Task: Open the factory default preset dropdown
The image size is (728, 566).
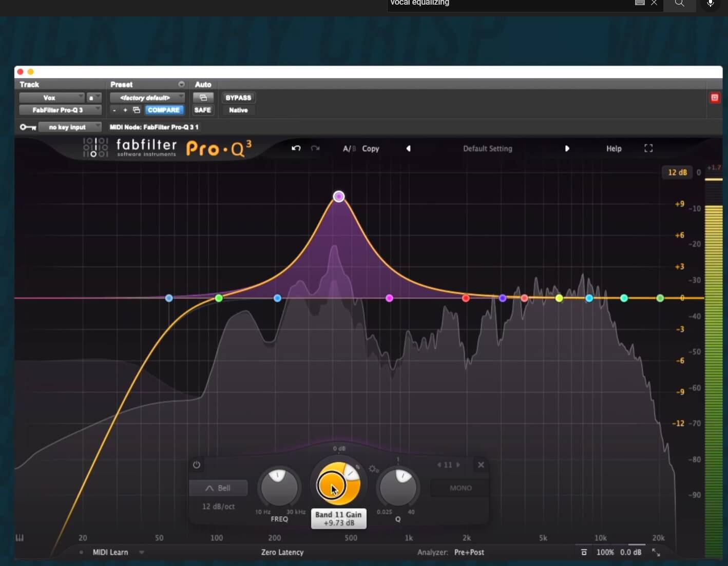Action: (147, 97)
